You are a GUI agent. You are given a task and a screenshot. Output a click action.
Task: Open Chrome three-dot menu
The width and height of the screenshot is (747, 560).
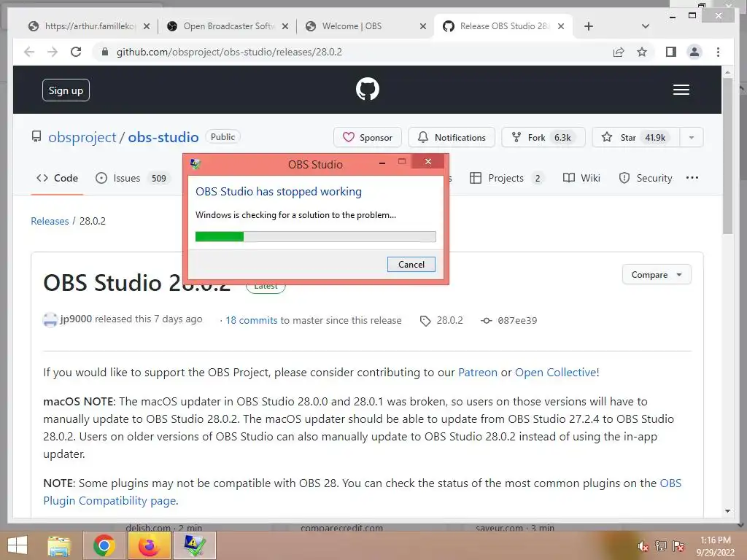[718, 52]
